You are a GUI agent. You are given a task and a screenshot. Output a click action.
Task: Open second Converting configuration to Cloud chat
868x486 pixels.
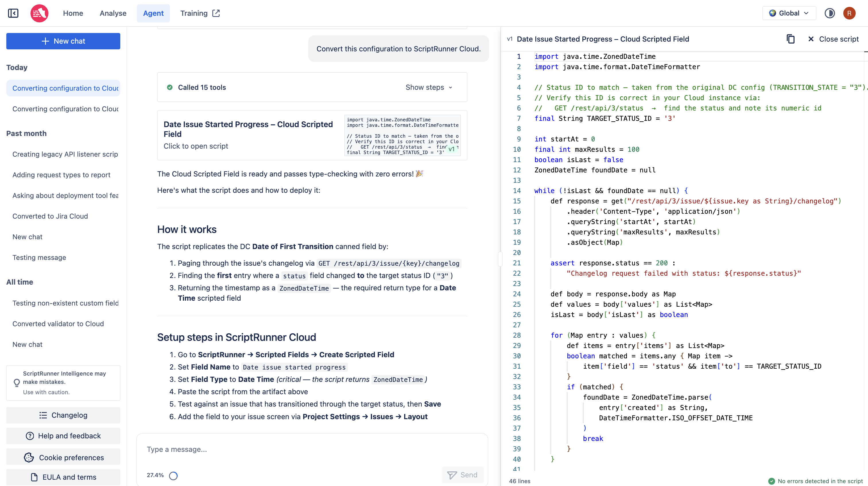click(63, 109)
